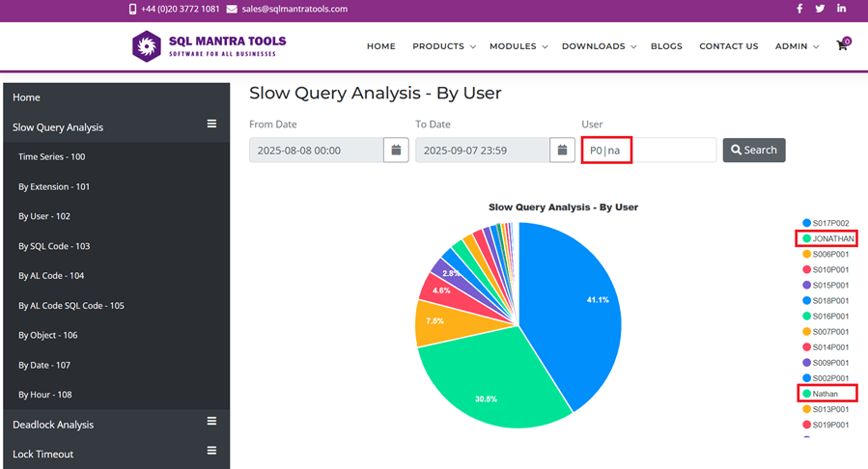Toggle S007P001 legend entry
Image resolution: width=868 pixels, height=469 pixels.
click(826, 332)
